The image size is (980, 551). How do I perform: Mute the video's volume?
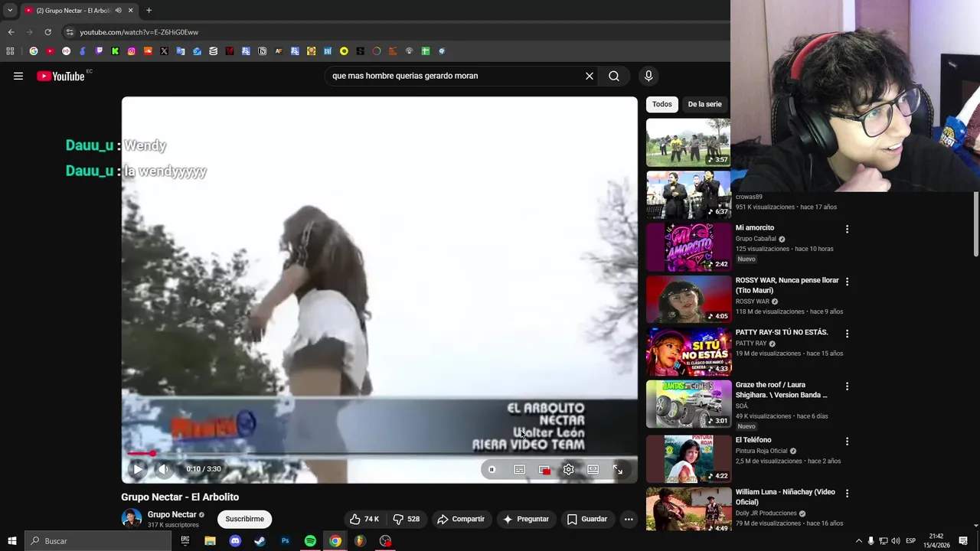pos(164,469)
